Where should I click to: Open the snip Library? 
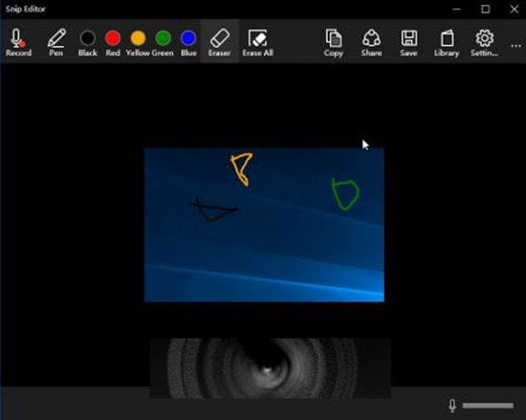point(447,42)
